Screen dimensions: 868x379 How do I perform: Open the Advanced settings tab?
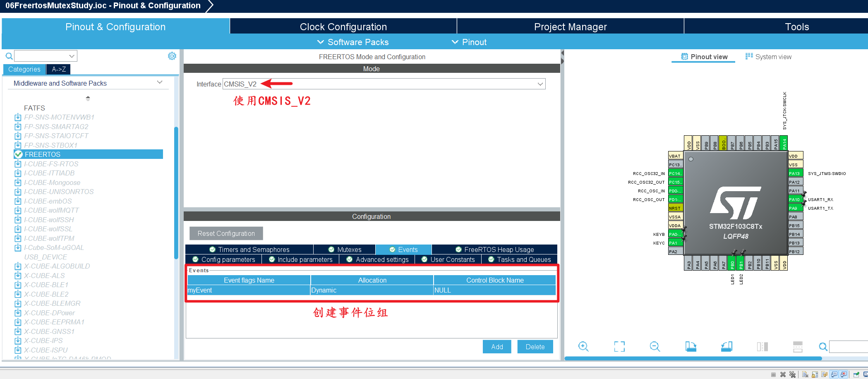tap(377, 259)
